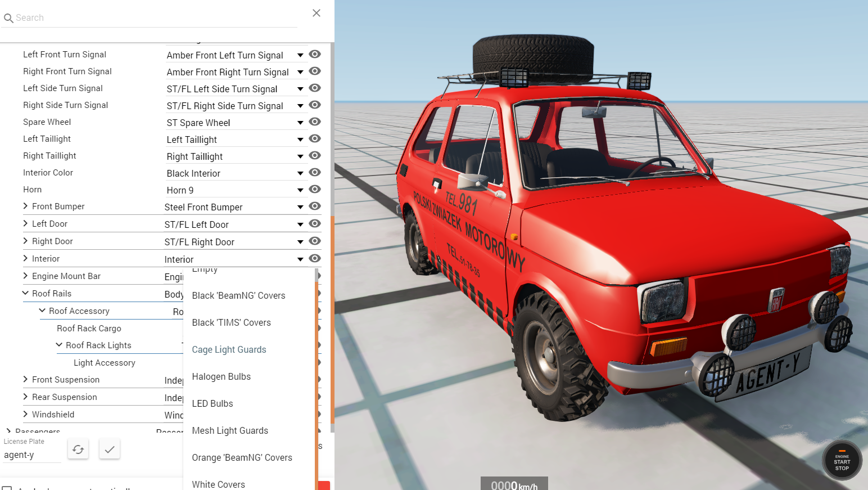Viewport: 868px width, 490px height.
Task: Toggle Horn visibility eye icon
Action: click(315, 189)
